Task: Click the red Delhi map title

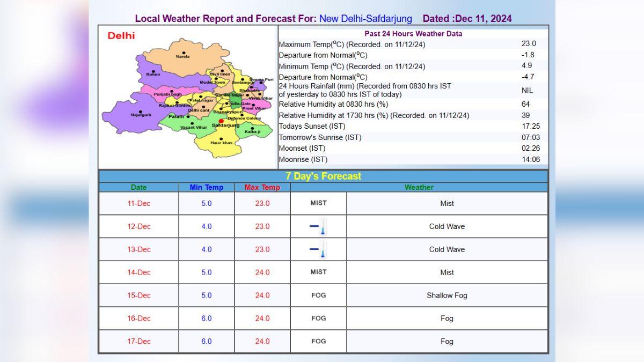Action: point(121,36)
